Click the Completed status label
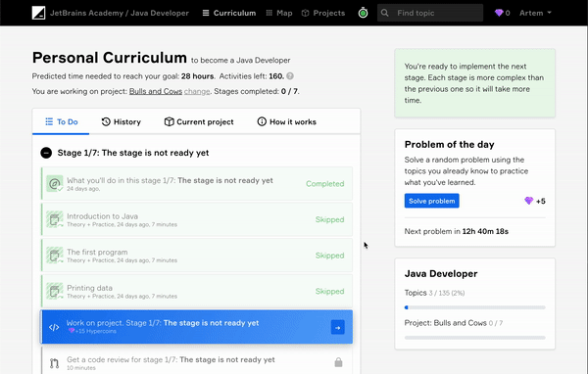The image size is (588, 374). coord(324,184)
